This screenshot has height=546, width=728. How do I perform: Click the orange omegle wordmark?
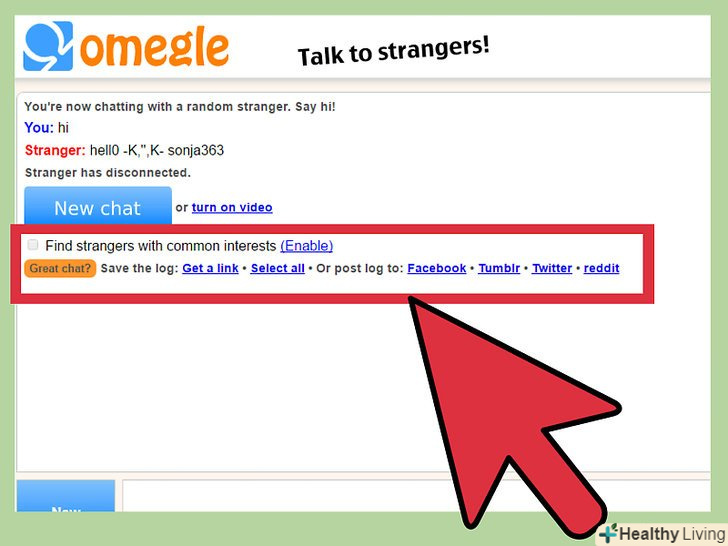click(155, 48)
